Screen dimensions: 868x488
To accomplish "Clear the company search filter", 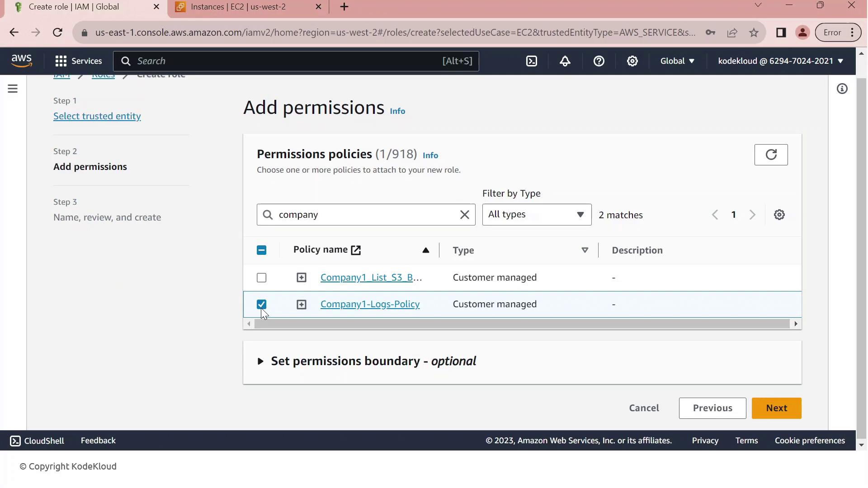I will (x=464, y=215).
